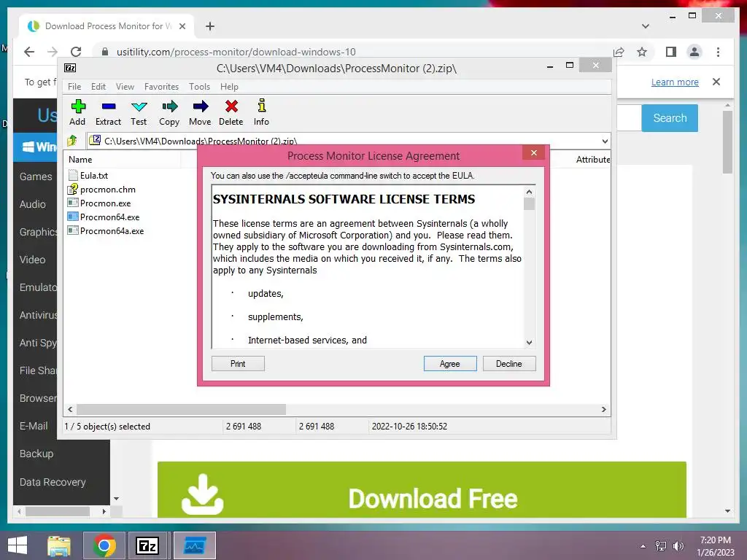The image size is (747, 560).
Task: Open Data Recovery category in sidebar
Action: 53,482
